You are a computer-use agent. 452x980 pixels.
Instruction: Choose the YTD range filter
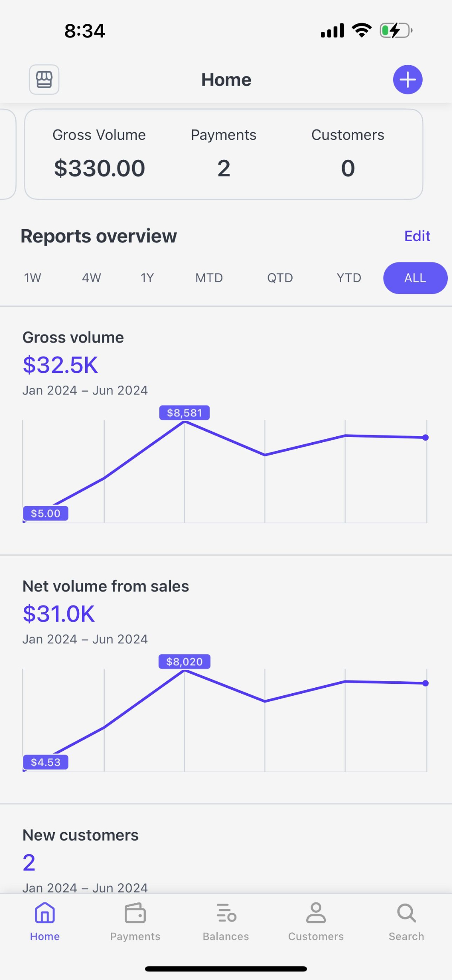(x=349, y=278)
